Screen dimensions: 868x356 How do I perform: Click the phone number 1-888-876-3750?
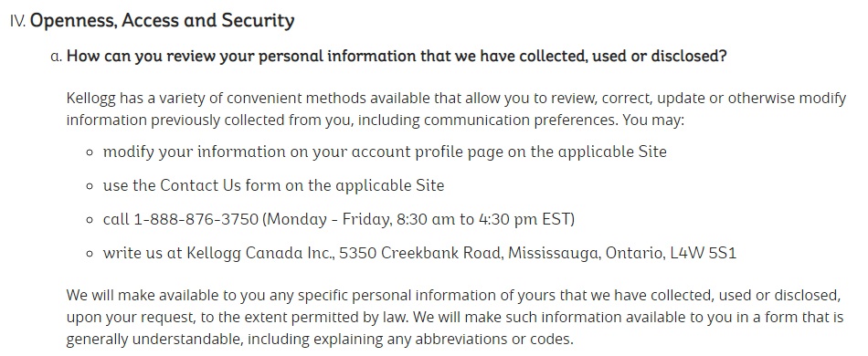tap(196, 219)
